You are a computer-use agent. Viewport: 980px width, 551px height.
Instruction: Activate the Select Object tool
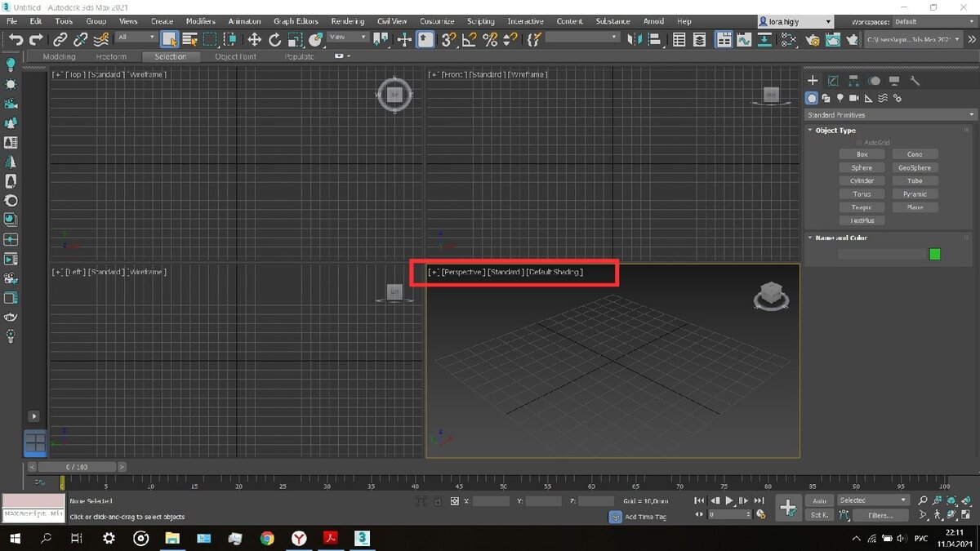click(x=170, y=38)
